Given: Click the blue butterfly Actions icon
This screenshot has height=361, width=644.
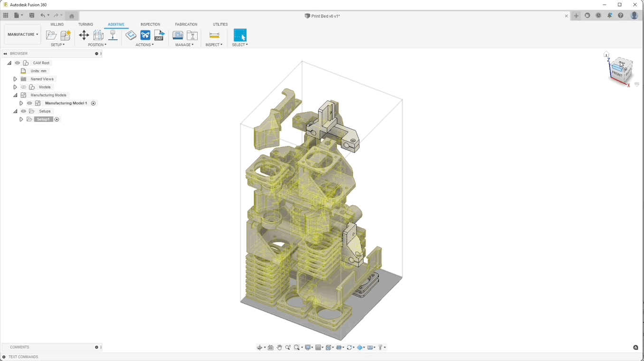Looking at the screenshot, I should tap(145, 35).
